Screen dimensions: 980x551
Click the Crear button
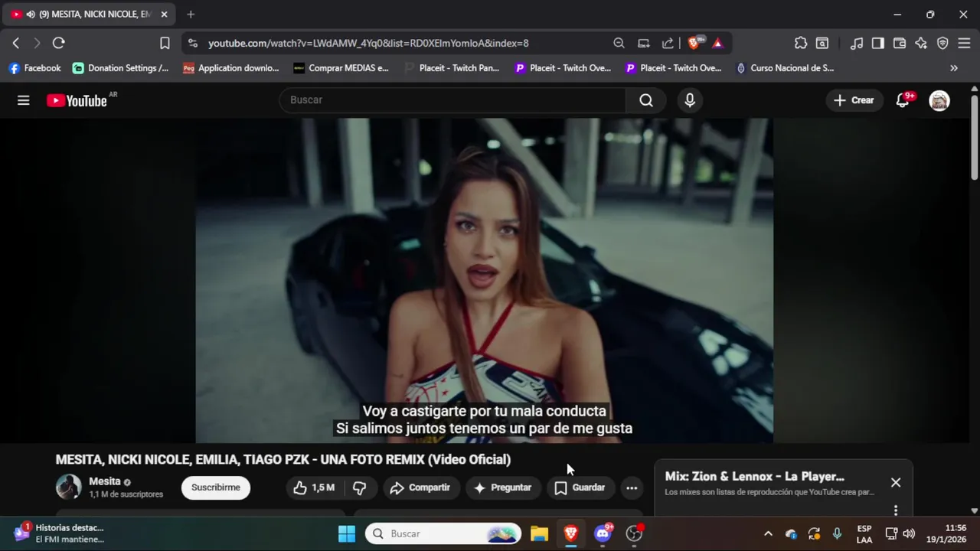click(854, 100)
